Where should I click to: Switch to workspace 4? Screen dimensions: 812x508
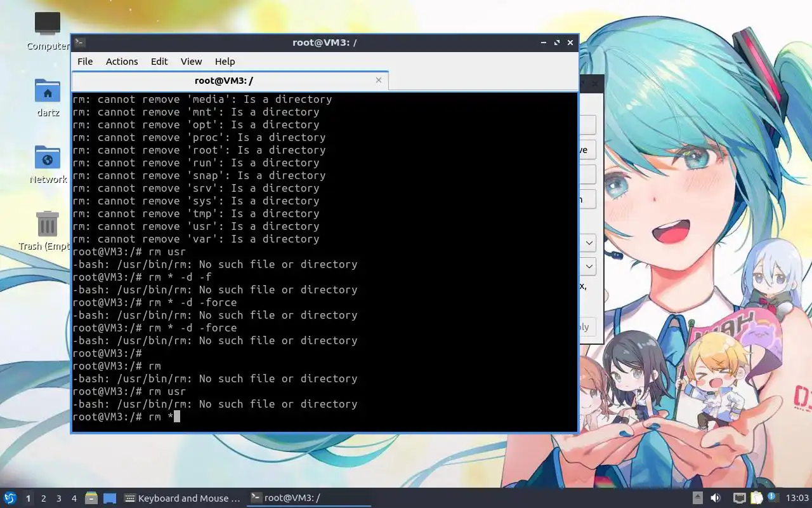pos(74,498)
